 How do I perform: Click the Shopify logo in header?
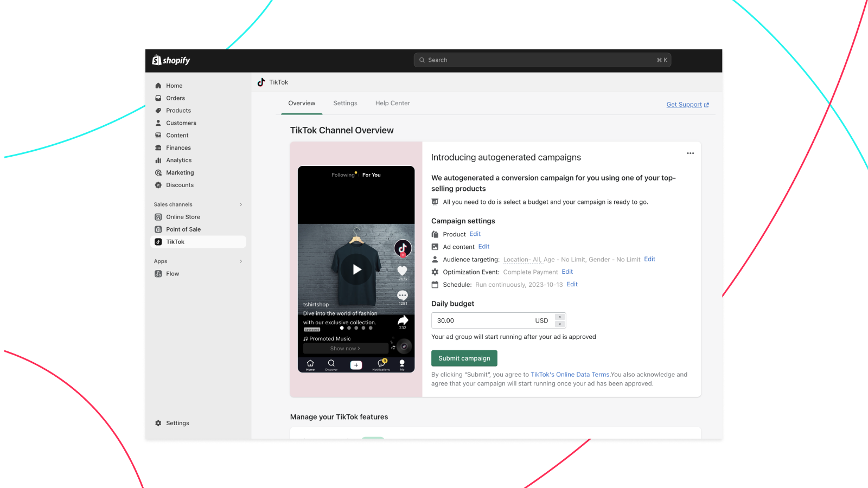(x=171, y=60)
